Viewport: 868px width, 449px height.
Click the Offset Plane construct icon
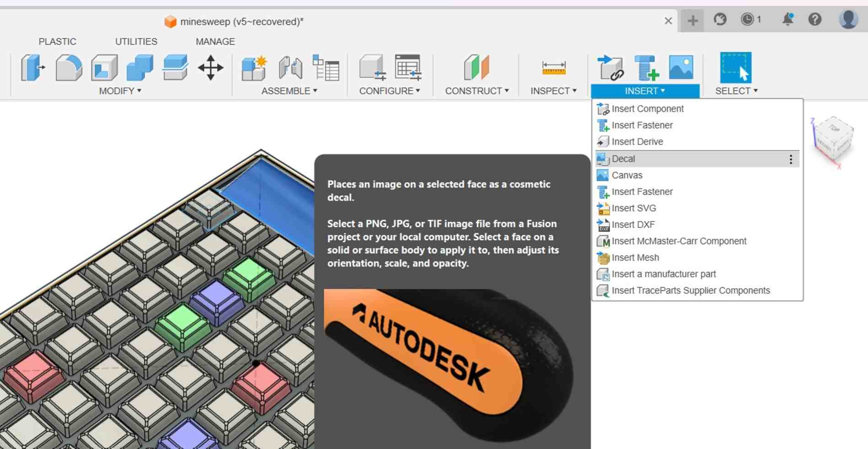[x=476, y=68]
